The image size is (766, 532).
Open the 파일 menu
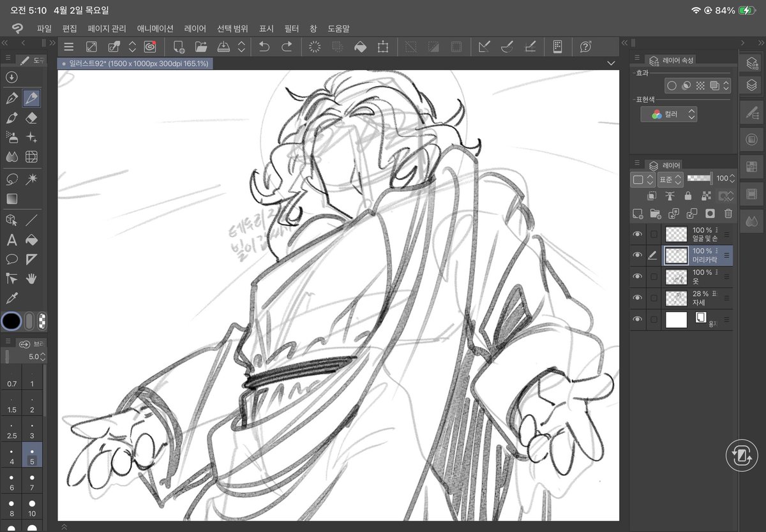tap(44, 29)
